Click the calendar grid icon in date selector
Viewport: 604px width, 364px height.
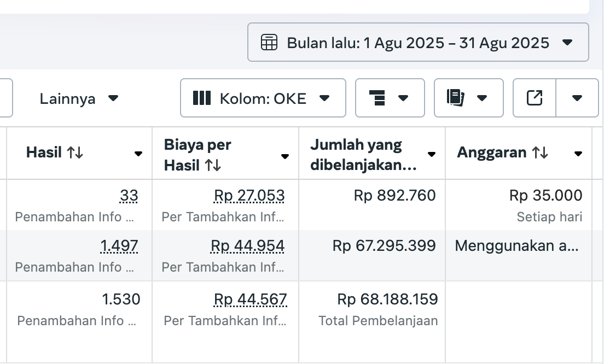[x=269, y=42]
